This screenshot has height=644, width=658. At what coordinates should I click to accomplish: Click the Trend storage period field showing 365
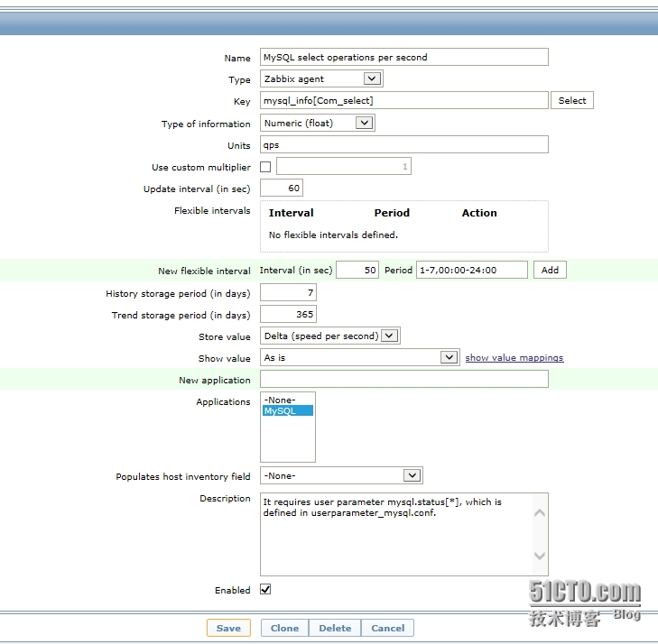288,315
